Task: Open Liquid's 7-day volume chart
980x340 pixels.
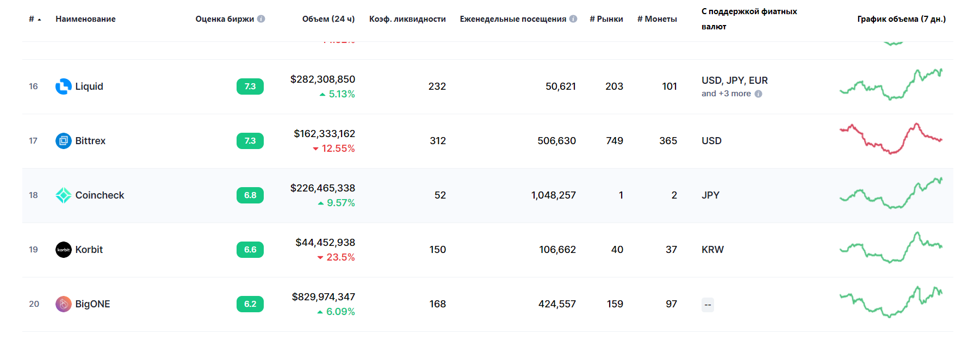Action: coord(891,84)
